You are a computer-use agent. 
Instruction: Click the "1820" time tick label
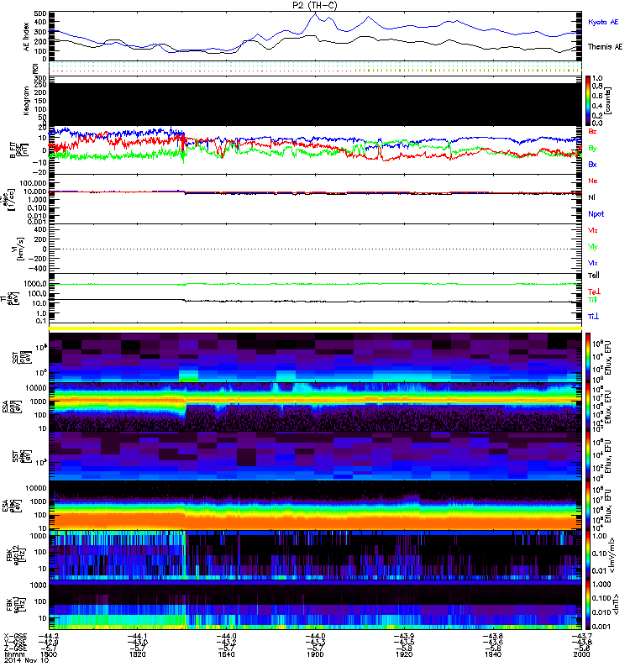pyautogui.click(x=137, y=654)
